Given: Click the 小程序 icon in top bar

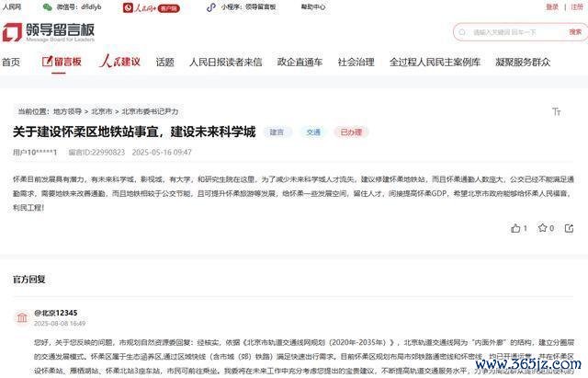Looking at the screenshot, I should coord(211,6).
